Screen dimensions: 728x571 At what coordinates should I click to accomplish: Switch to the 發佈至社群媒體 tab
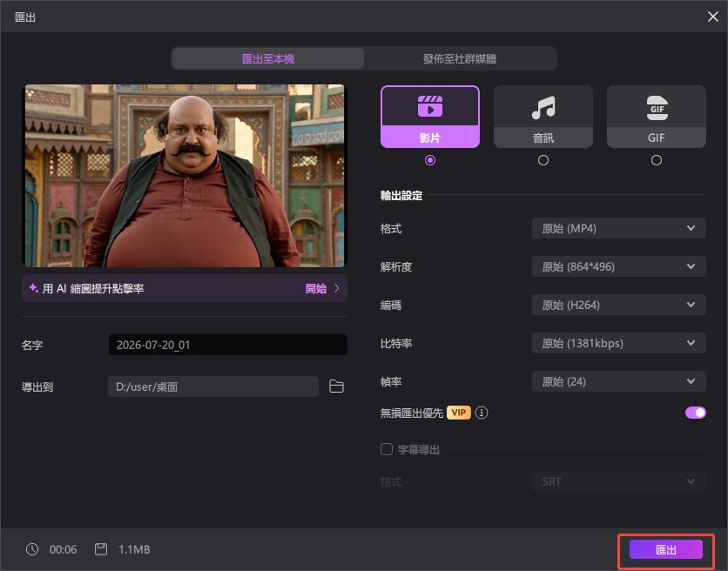coord(460,58)
